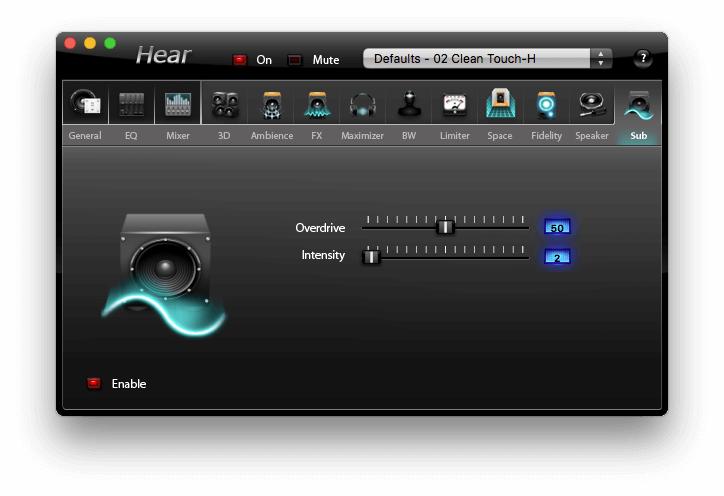Click the Overdrive slider handle

[x=446, y=227]
